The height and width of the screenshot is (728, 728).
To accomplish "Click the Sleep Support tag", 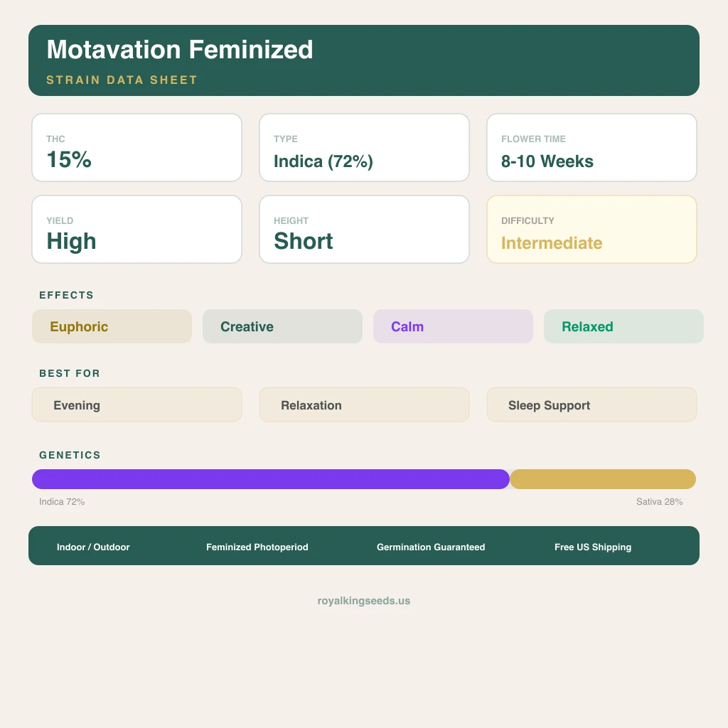I will [x=592, y=405].
